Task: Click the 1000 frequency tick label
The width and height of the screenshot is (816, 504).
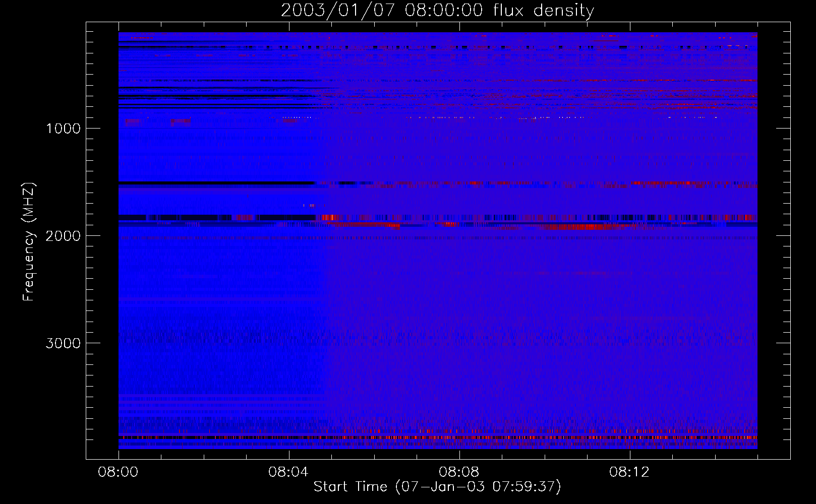Action: tap(63, 129)
